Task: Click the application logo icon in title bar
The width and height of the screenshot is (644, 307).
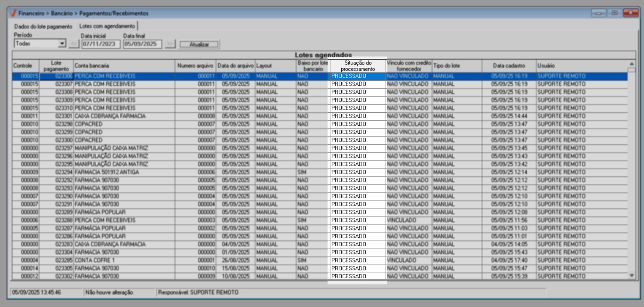Action: (13, 13)
